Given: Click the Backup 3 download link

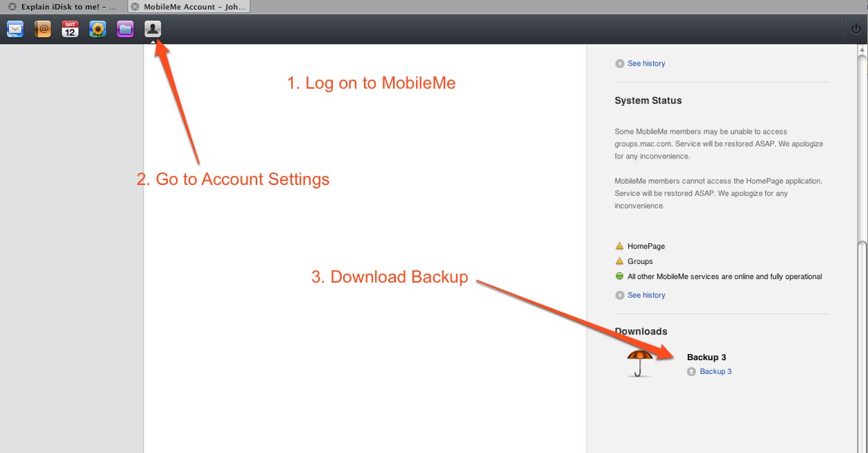Looking at the screenshot, I should tap(716, 371).
